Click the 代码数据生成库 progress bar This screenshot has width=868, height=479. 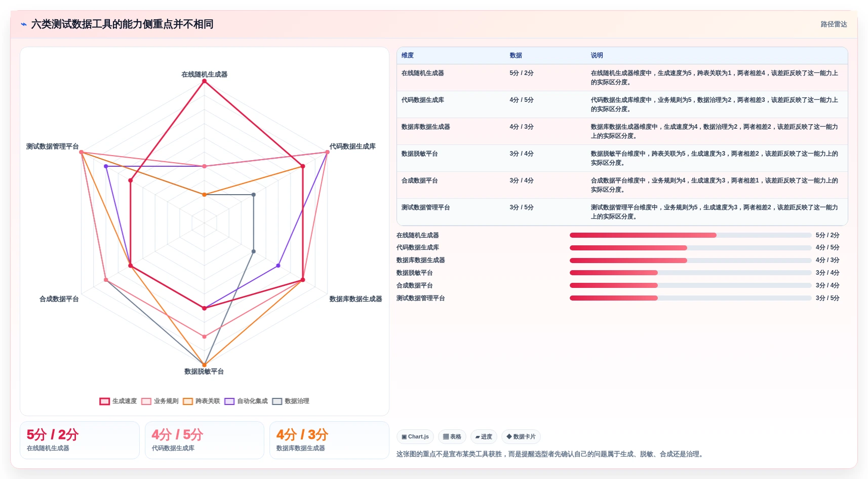[x=691, y=248]
